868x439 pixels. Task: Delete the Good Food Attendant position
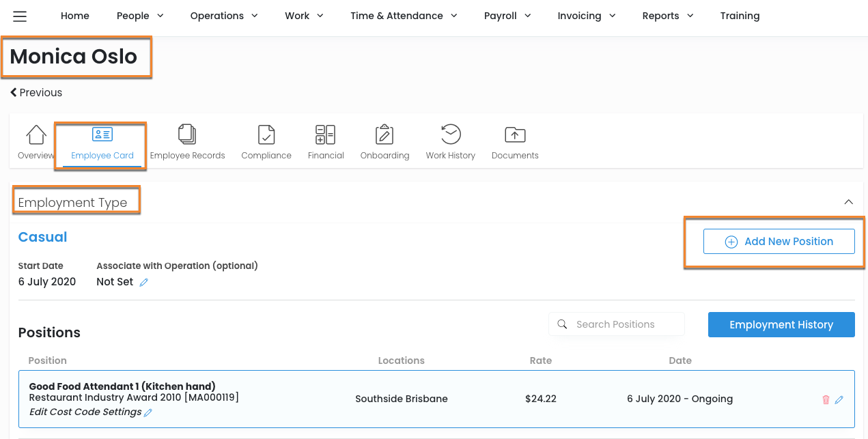(x=826, y=399)
